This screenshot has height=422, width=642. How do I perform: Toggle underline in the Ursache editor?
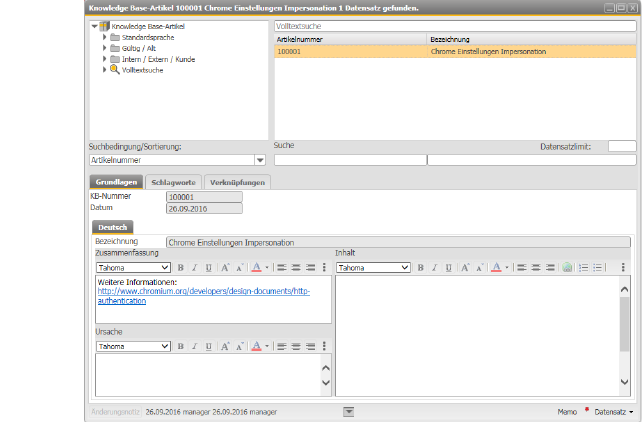208,346
